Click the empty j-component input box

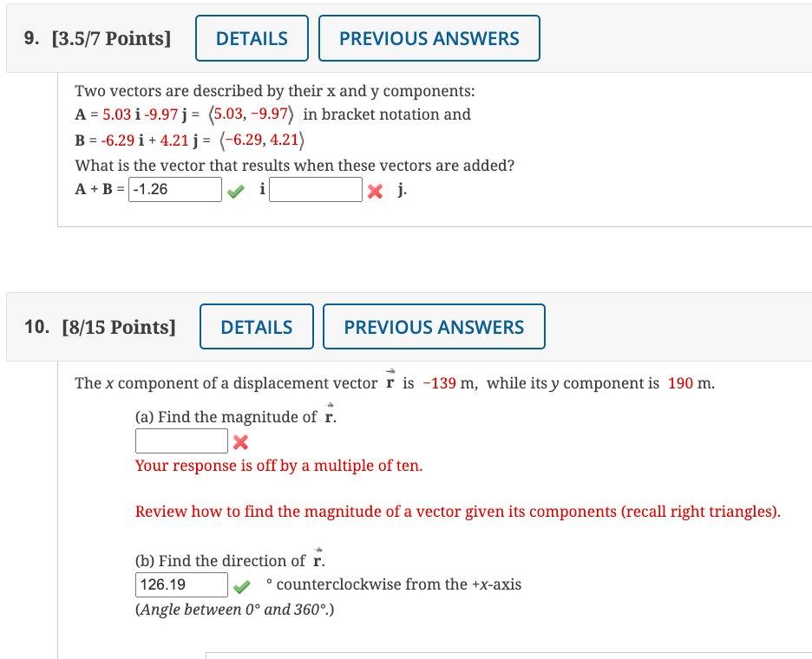coord(315,189)
